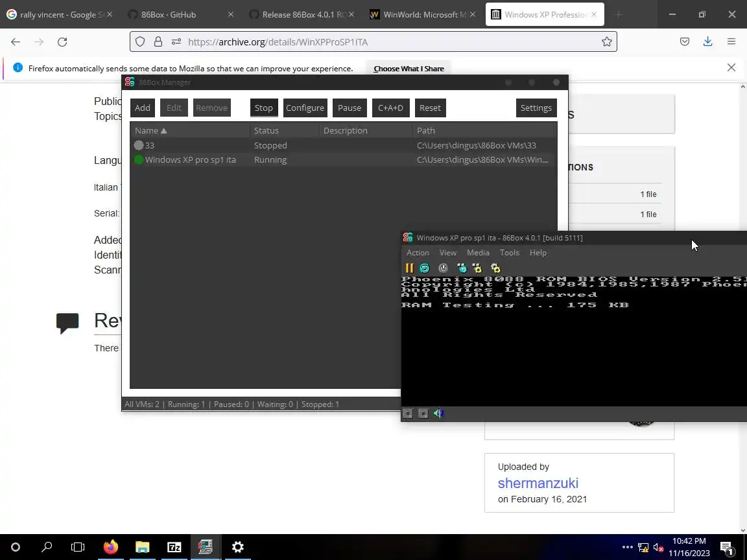The height and width of the screenshot is (560, 747).
Task: Open a new Firefox tab
Action: pos(619,15)
